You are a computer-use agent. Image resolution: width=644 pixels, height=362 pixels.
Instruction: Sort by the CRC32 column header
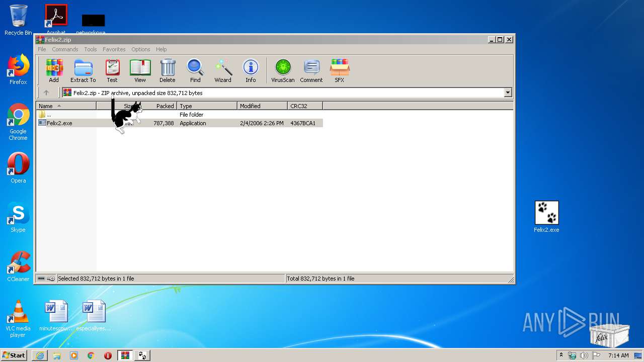305,106
